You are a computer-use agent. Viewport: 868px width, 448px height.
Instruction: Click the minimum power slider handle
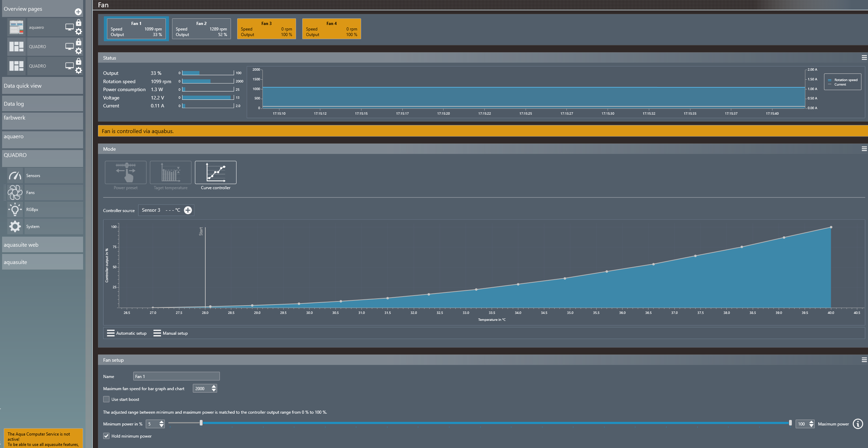point(201,423)
